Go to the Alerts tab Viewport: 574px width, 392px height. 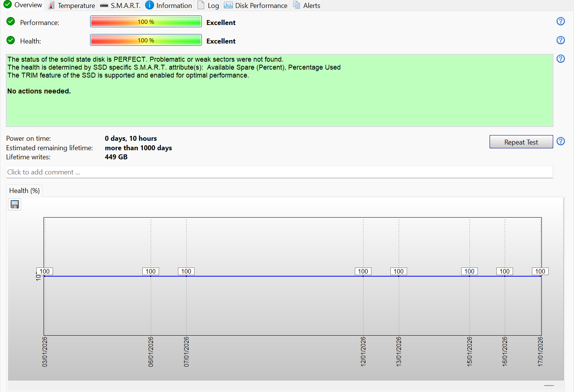pyautogui.click(x=307, y=5)
